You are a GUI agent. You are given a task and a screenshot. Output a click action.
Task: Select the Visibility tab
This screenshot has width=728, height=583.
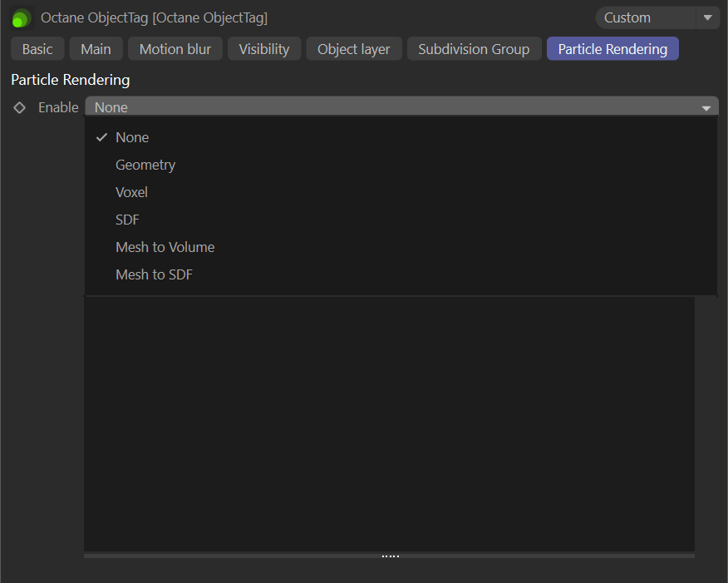(264, 49)
